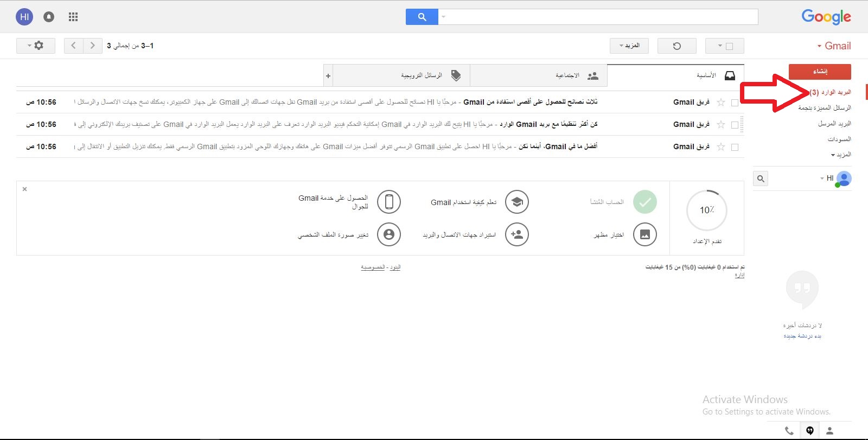Star the 'أفضل ما في Gmail' email
The image size is (868, 440).
click(x=721, y=146)
